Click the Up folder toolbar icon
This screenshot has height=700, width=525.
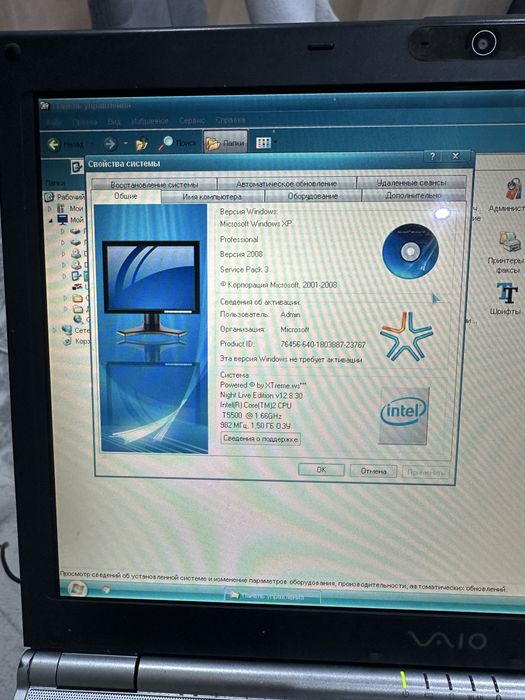point(142,144)
